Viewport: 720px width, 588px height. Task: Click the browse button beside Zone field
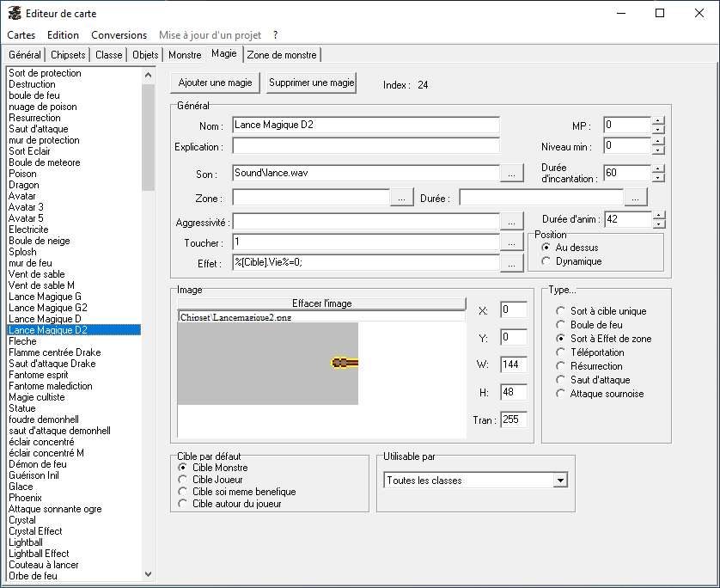tap(401, 198)
